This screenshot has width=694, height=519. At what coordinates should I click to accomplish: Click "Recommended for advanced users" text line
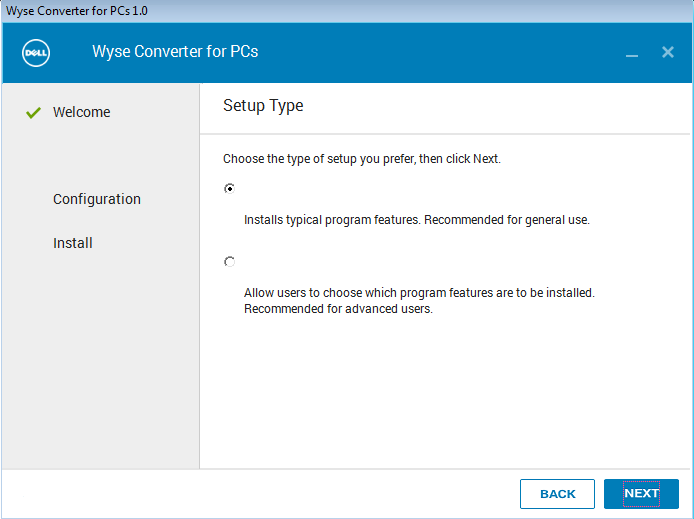tap(338, 309)
